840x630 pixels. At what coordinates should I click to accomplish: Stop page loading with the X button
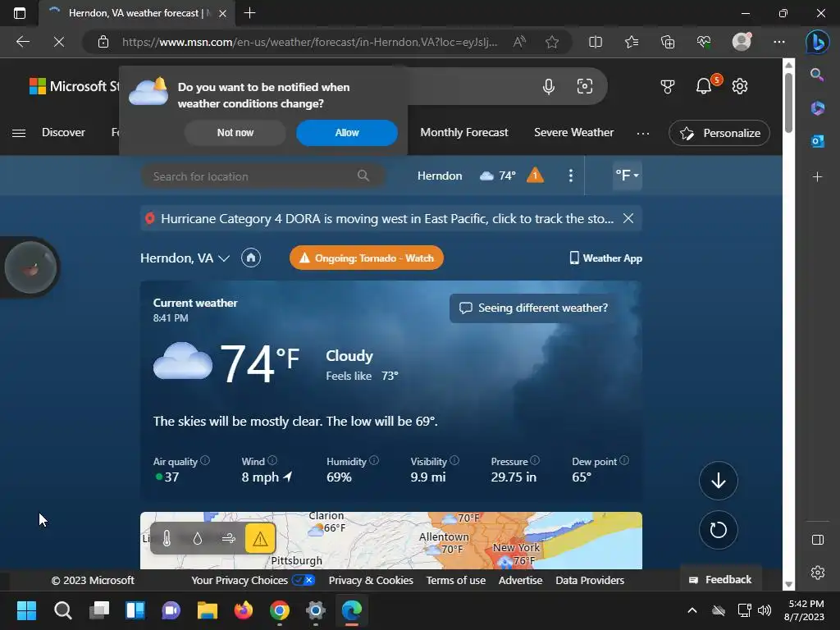pyautogui.click(x=59, y=42)
